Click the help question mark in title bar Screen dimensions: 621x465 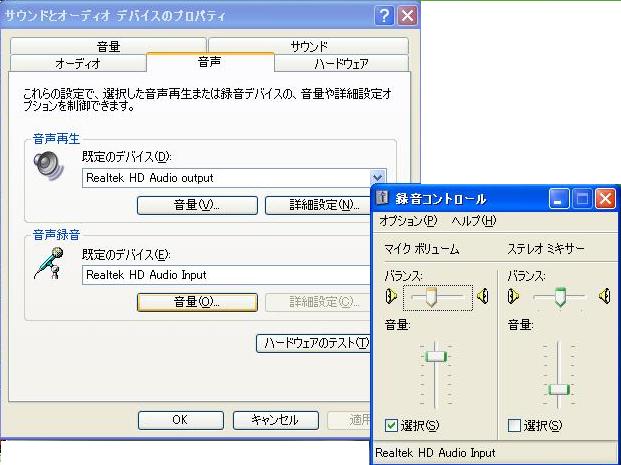[384, 16]
